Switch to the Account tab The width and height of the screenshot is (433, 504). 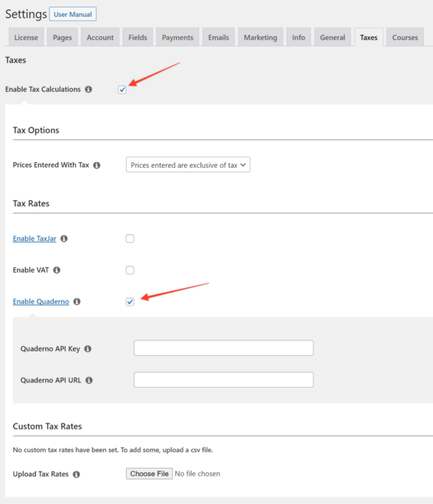[x=100, y=38]
